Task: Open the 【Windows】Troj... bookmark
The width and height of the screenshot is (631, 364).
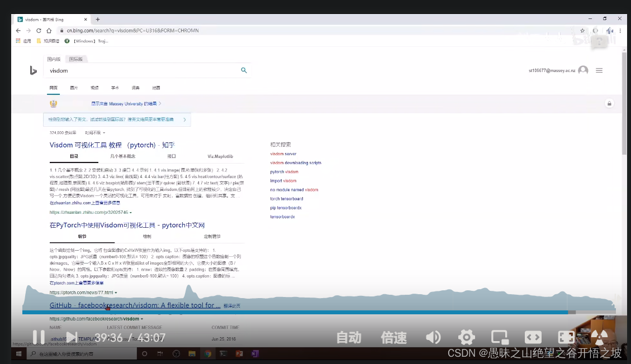Action: [87, 41]
